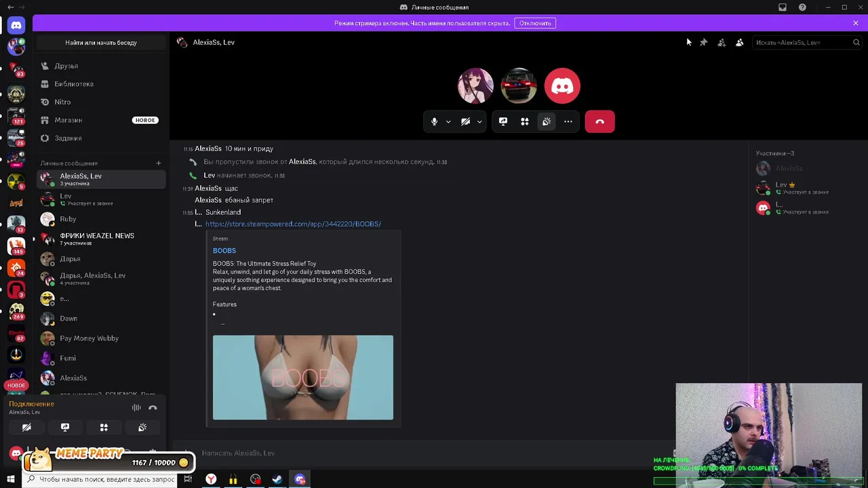868x488 pixels.
Task: Click the Steam embed preview image
Action: pyautogui.click(x=303, y=378)
